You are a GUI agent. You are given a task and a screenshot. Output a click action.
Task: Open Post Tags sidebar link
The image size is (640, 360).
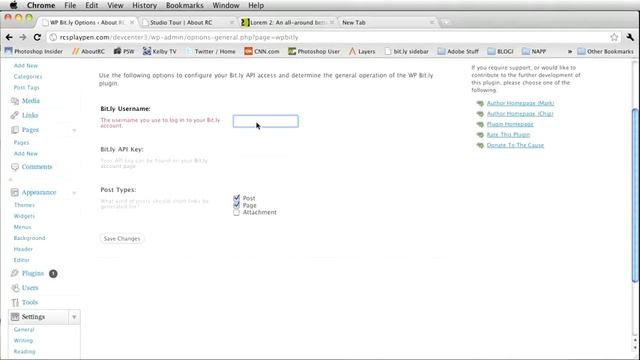point(27,87)
